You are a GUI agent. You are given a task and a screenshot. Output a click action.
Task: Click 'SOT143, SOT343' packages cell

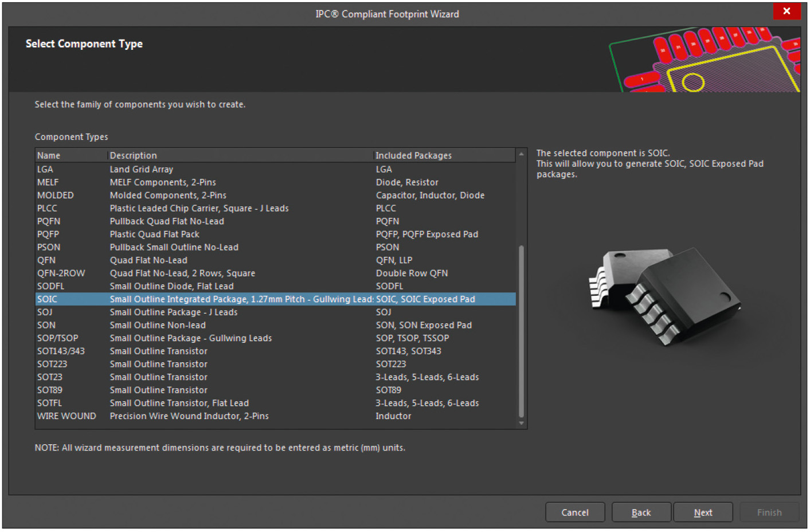[408, 351]
